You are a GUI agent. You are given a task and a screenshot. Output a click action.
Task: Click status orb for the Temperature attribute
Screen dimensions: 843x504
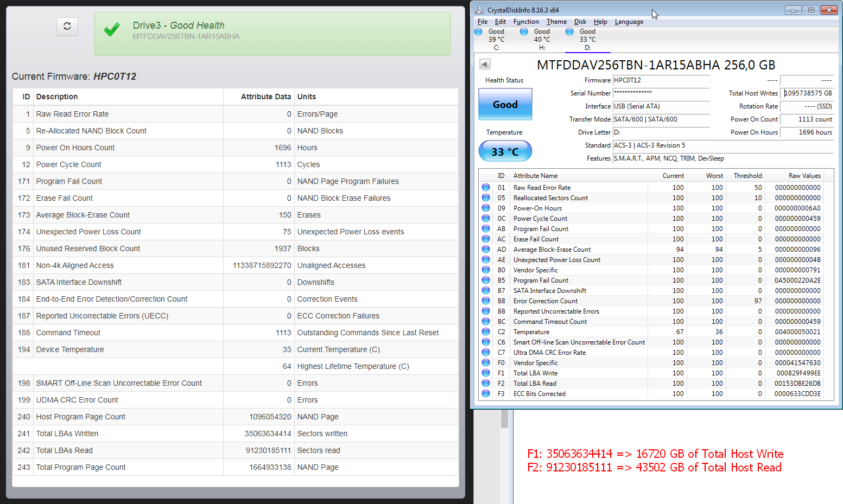[486, 331]
